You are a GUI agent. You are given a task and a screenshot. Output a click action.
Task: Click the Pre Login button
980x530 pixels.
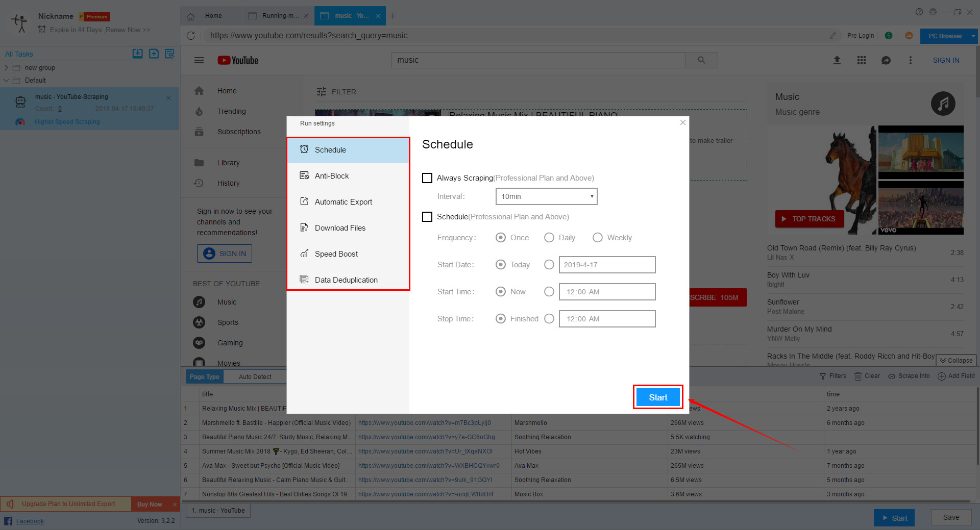[861, 36]
